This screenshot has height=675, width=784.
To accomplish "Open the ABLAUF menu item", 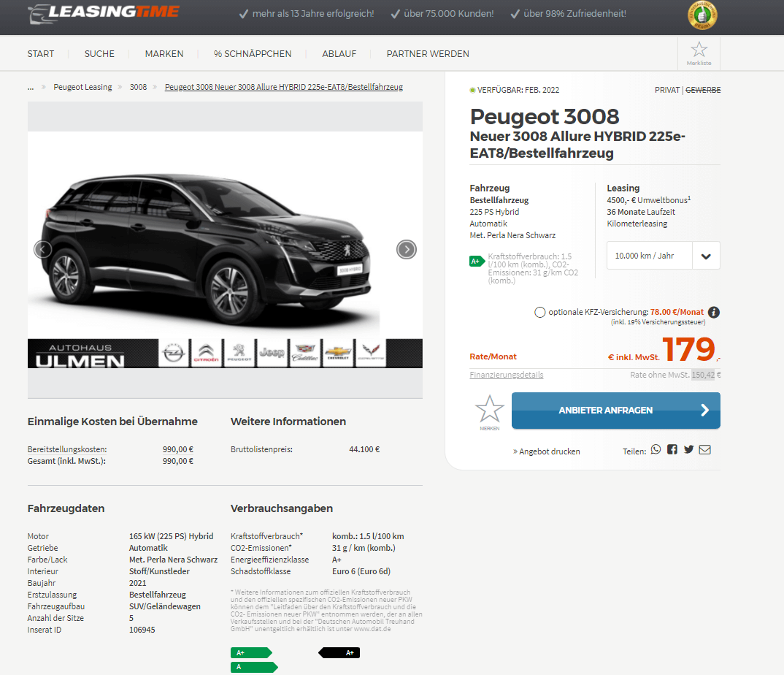I will [339, 53].
